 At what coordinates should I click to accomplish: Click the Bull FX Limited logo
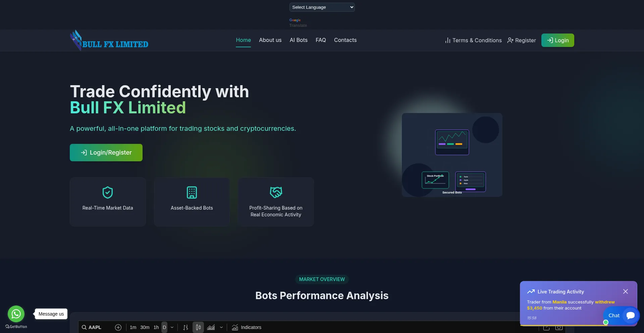point(109,41)
